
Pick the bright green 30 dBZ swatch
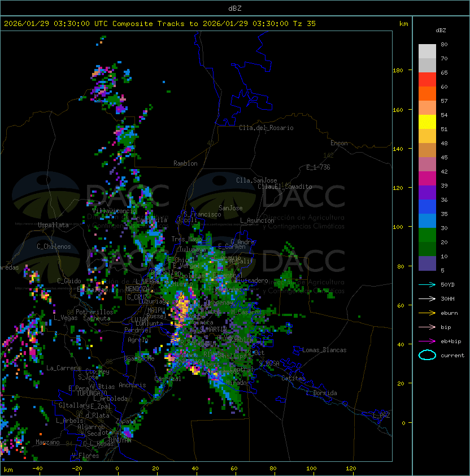[x=427, y=235]
